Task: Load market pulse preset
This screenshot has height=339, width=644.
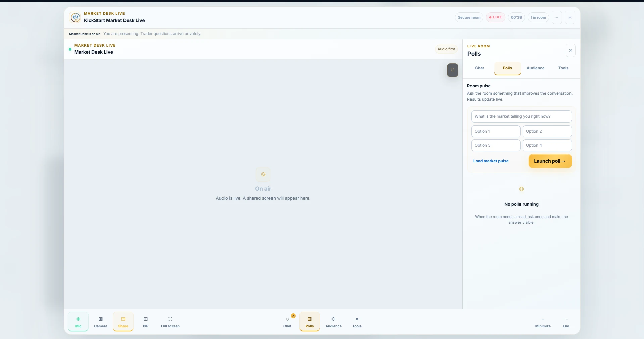Action: point(491,161)
